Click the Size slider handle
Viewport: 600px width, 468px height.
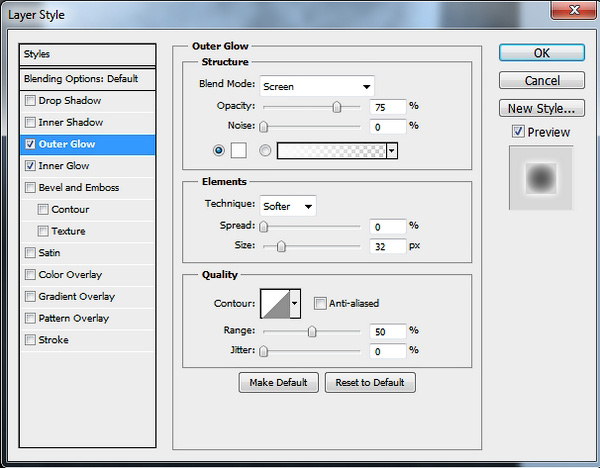tap(281, 246)
